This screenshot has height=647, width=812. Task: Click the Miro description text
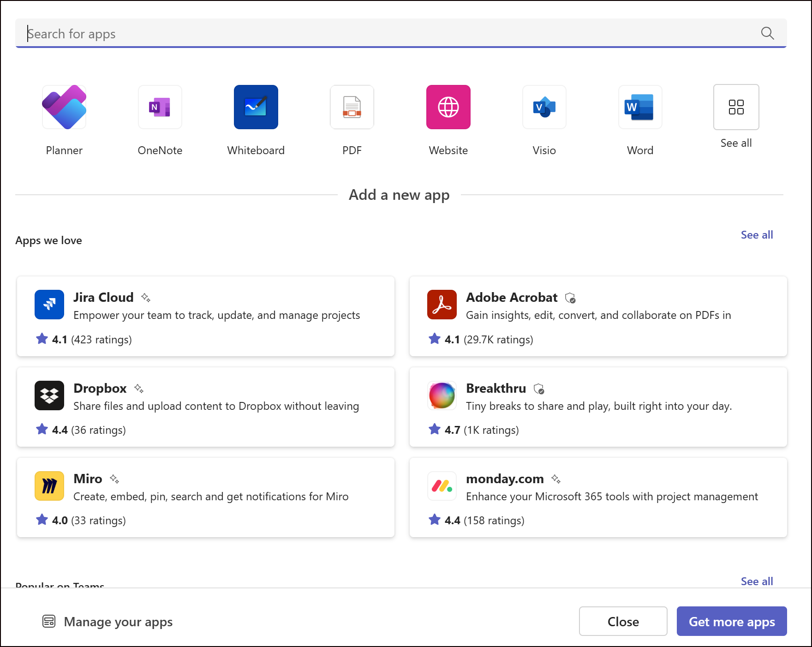(211, 497)
